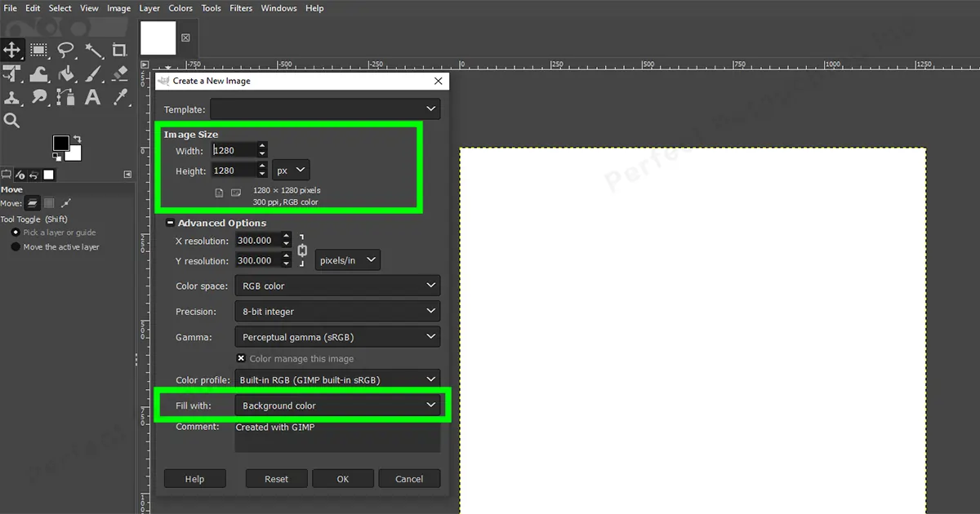Open the px units dropdown
The height and width of the screenshot is (514, 980).
[291, 170]
